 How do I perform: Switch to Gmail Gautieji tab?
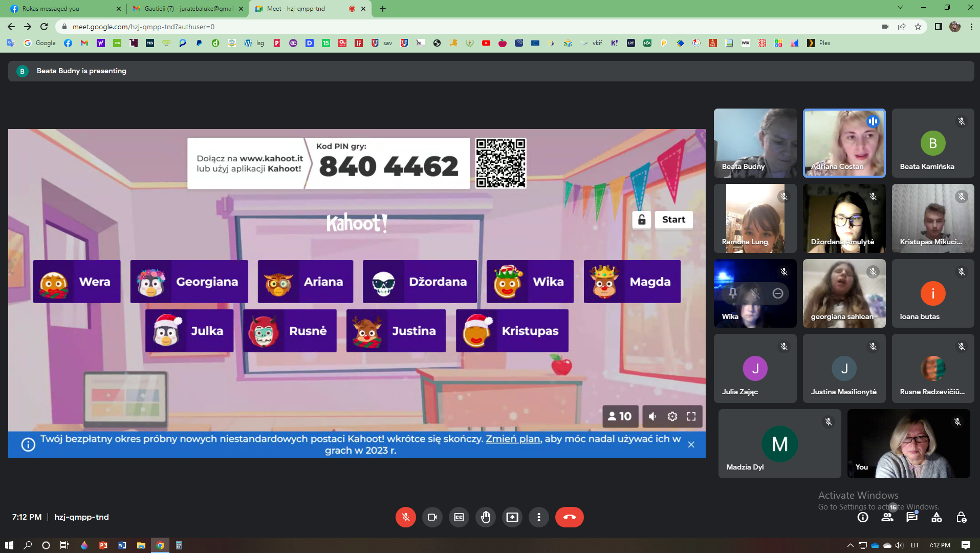[187, 9]
